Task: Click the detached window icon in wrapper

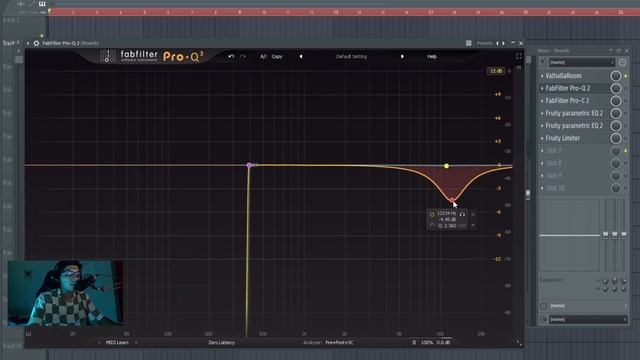Action: [469, 43]
